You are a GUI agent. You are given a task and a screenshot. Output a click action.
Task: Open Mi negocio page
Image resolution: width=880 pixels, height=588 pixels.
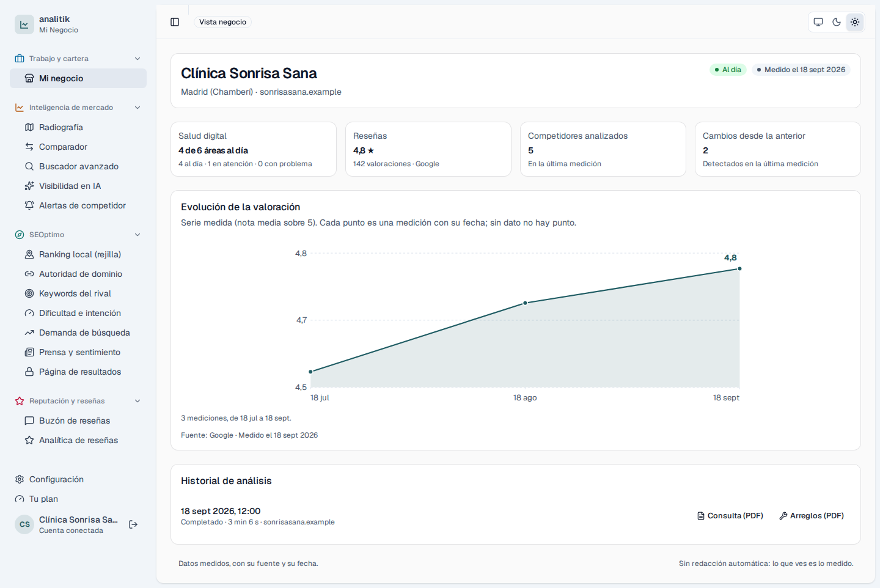(x=78, y=78)
